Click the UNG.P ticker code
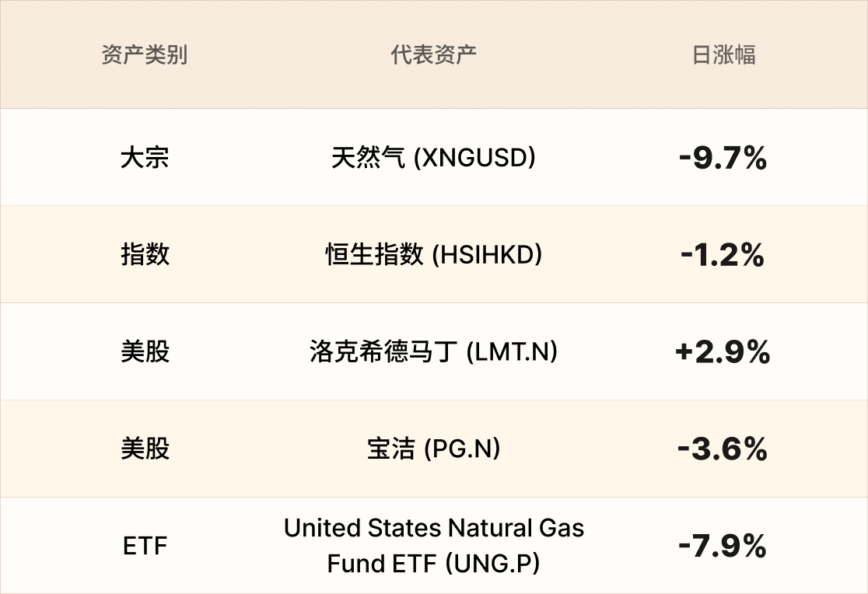This screenshot has height=594, width=868. [x=492, y=563]
